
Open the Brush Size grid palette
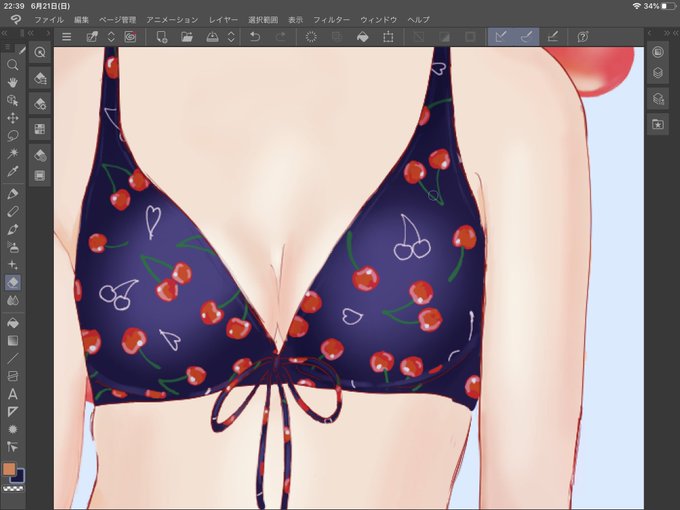(40, 129)
